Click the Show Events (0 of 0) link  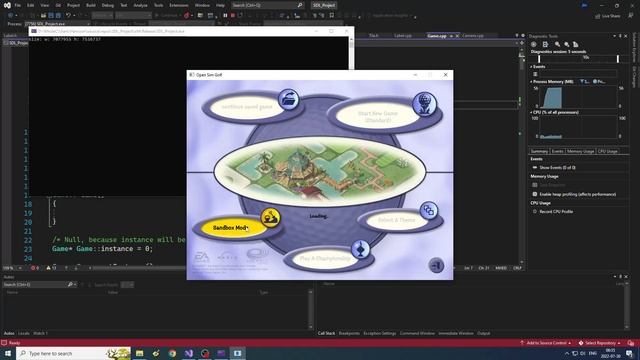pos(557,168)
